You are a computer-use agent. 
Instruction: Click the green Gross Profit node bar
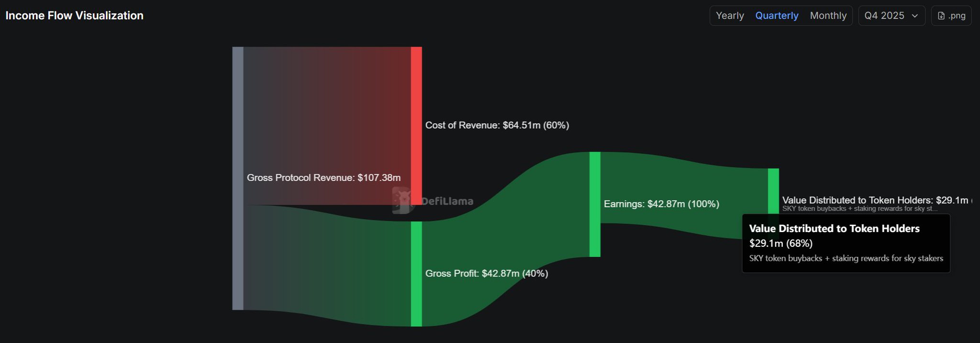416,274
